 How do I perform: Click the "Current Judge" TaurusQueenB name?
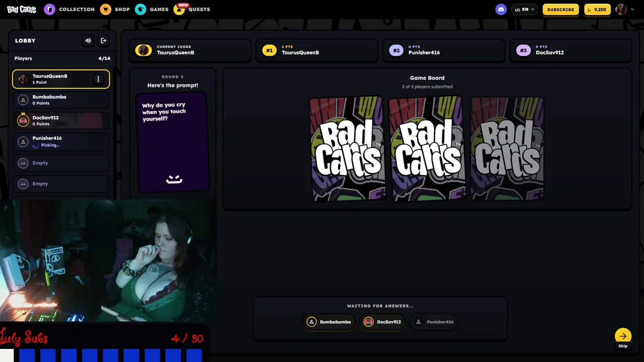[176, 52]
